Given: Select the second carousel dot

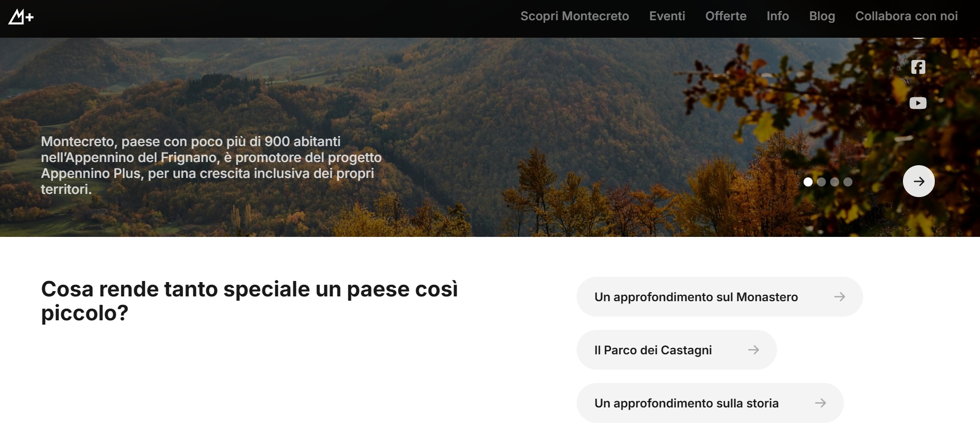Looking at the screenshot, I should pyautogui.click(x=821, y=182).
